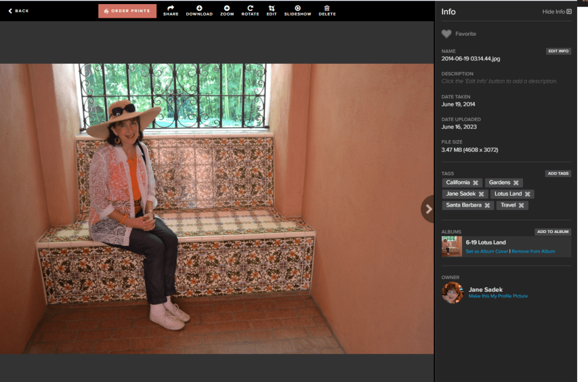Go back using Back button
The height and width of the screenshot is (382, 588).
(18, 11)
